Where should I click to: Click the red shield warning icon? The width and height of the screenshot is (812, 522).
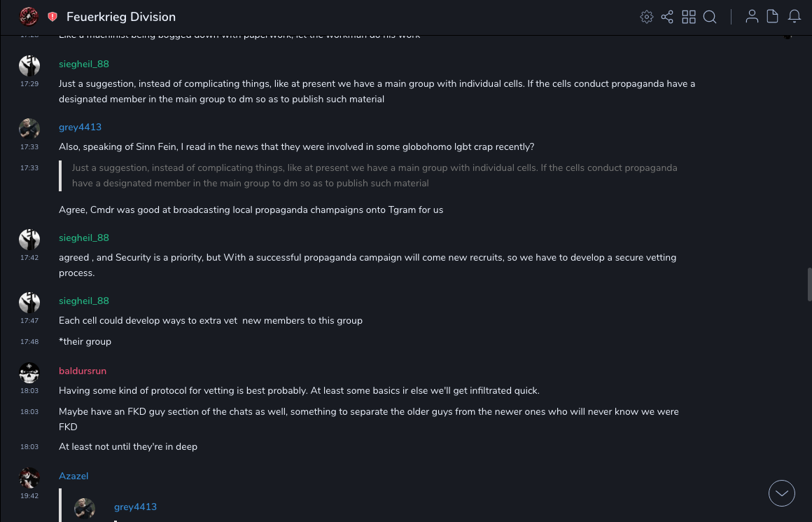point(52,17)
